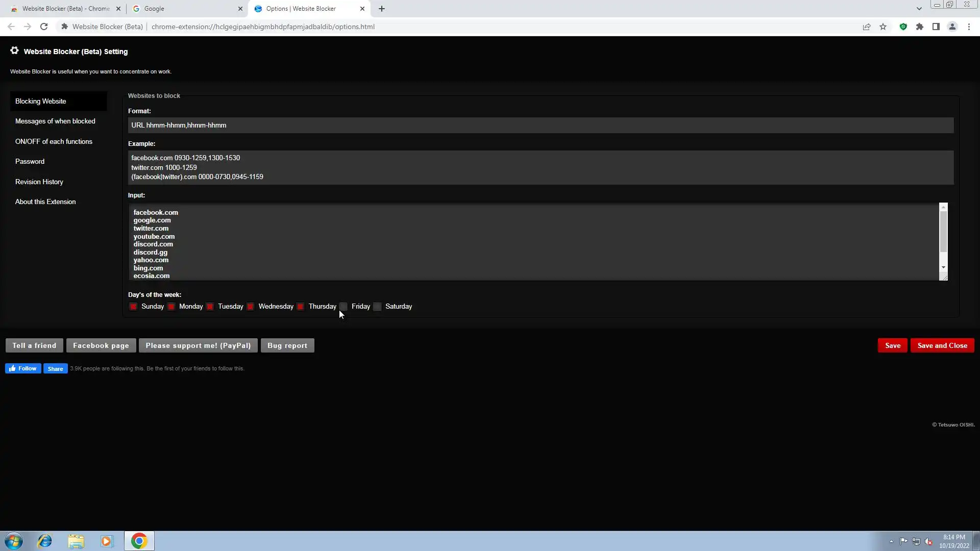980x551 pixels.
Task: Click the Bug report button
Action: 287,345
